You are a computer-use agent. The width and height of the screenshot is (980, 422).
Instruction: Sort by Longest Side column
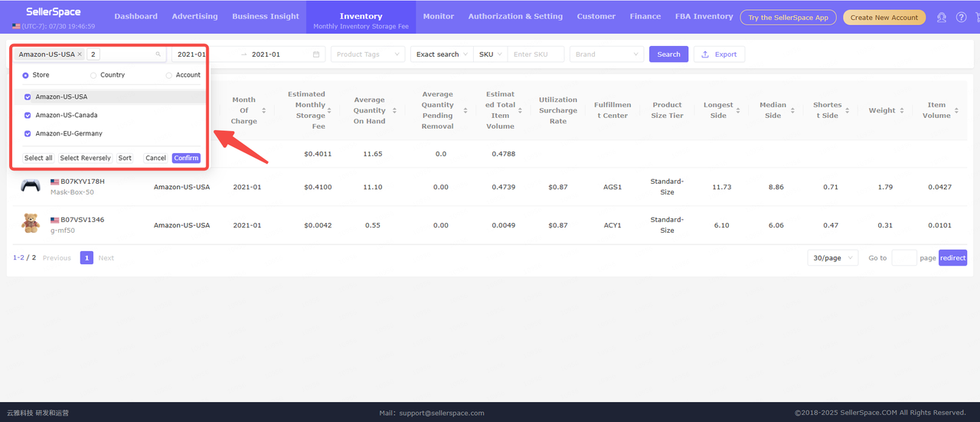[738, 110]
